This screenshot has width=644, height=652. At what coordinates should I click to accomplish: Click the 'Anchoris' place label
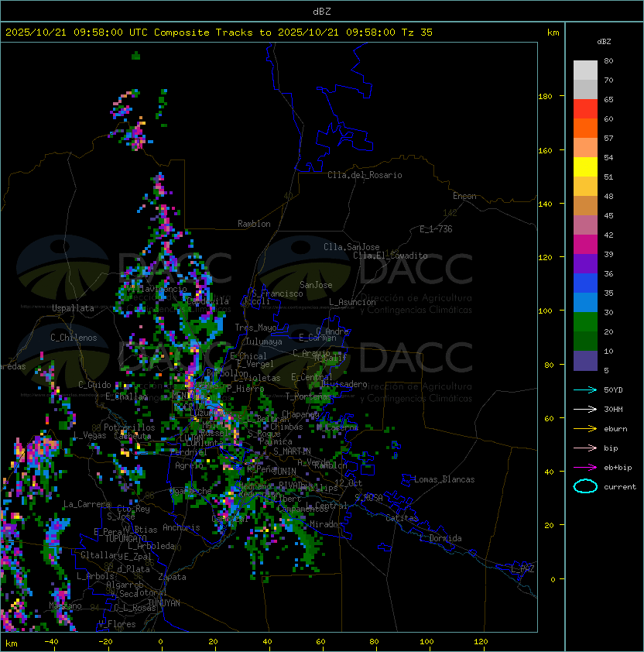click(181, 527)
